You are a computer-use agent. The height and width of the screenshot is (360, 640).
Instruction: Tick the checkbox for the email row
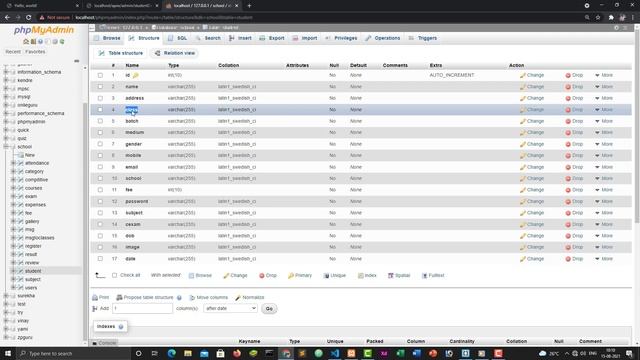coord(100,167)
